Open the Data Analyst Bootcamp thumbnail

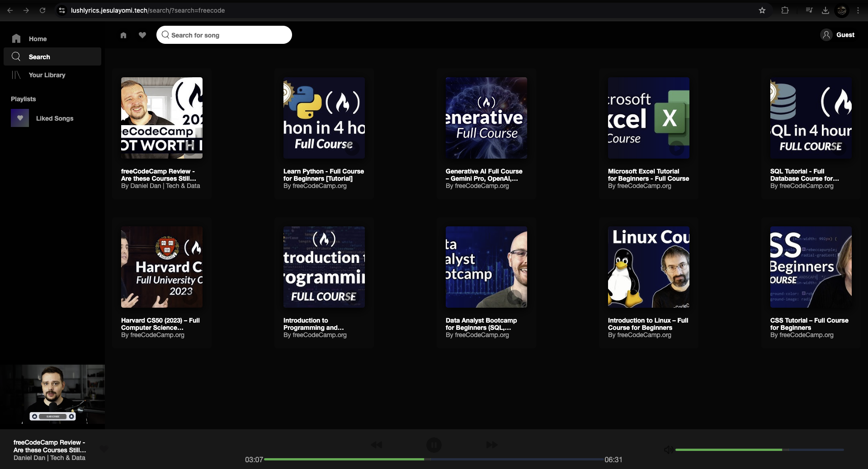[x=486, y=267]
